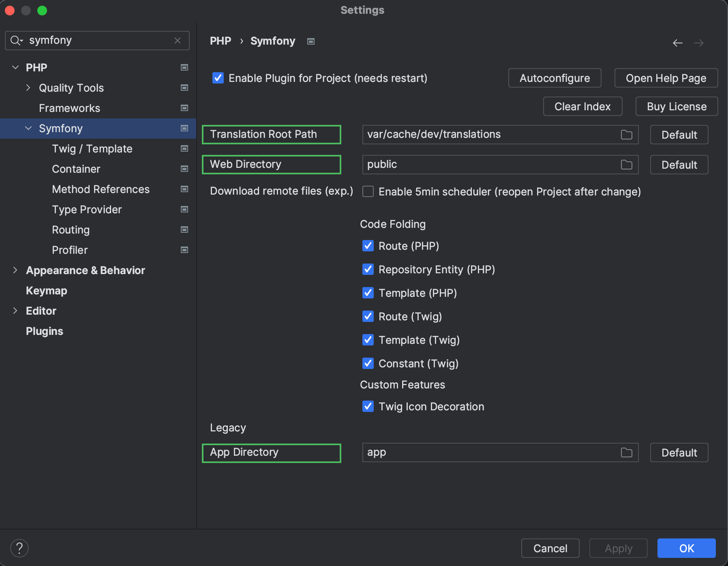Click the small icon next to Routing
The width and height of the screenshot is (728, 566).
click(x=184, y=229)
